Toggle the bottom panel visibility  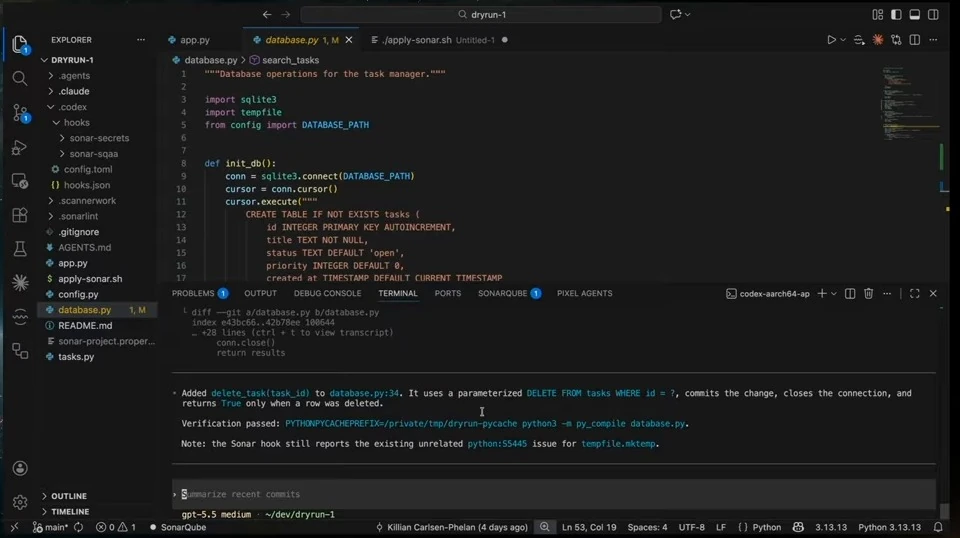point(915,15)
